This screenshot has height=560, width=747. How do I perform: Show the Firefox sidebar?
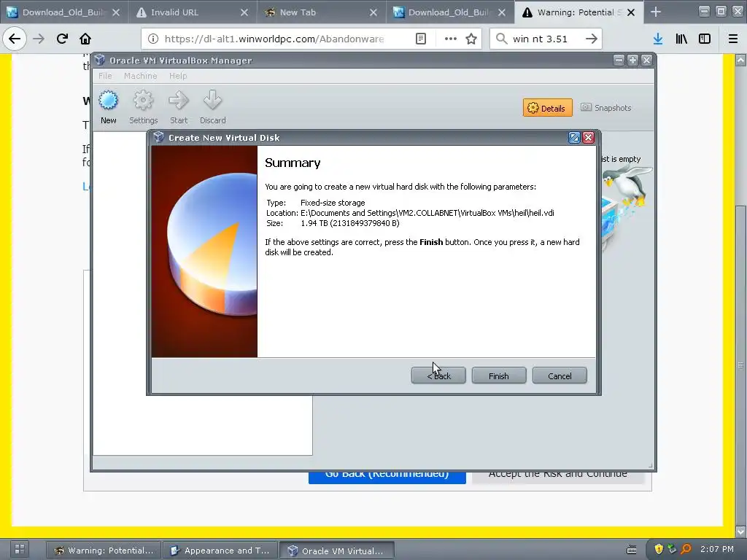click(x=705, y=39)
